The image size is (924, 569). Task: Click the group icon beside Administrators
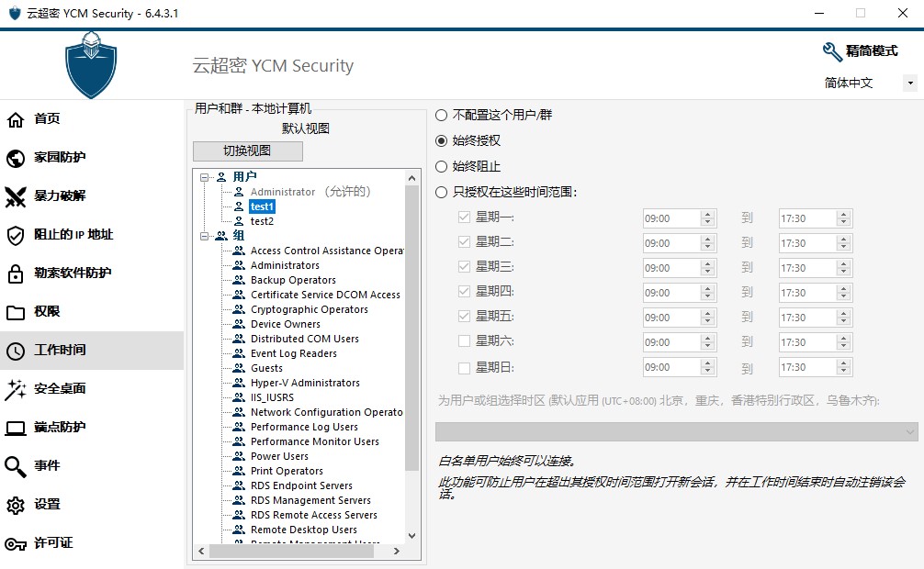(x=239, y=265)
